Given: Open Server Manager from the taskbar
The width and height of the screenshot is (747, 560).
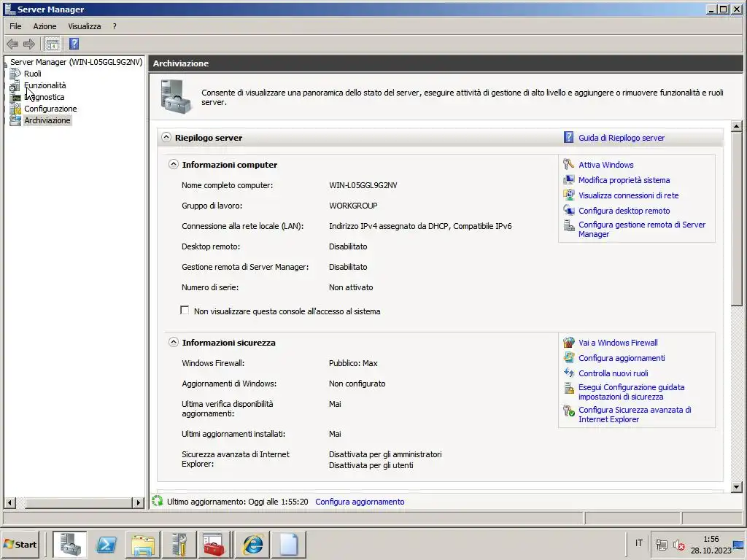Looking at the screenshot, I should 69,544.
